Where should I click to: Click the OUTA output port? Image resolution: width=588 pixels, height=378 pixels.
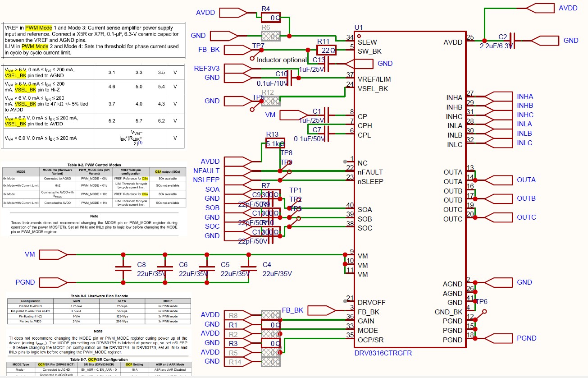pos(499,180)
